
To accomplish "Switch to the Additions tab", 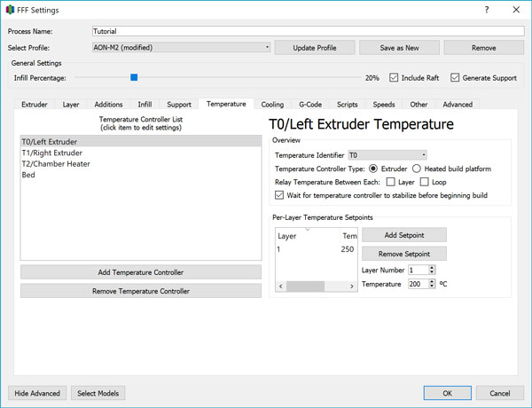I will pyautogui.click(x=108, y=105).
